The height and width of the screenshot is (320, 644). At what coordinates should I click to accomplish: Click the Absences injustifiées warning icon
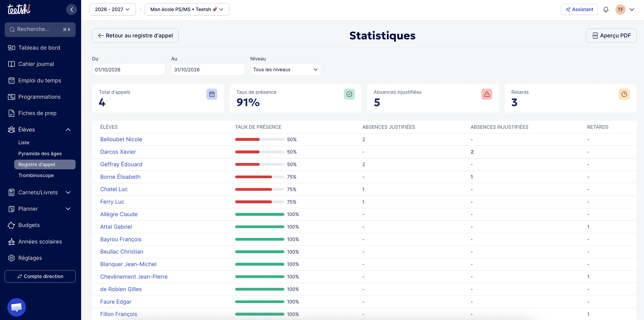click(487, 94)
